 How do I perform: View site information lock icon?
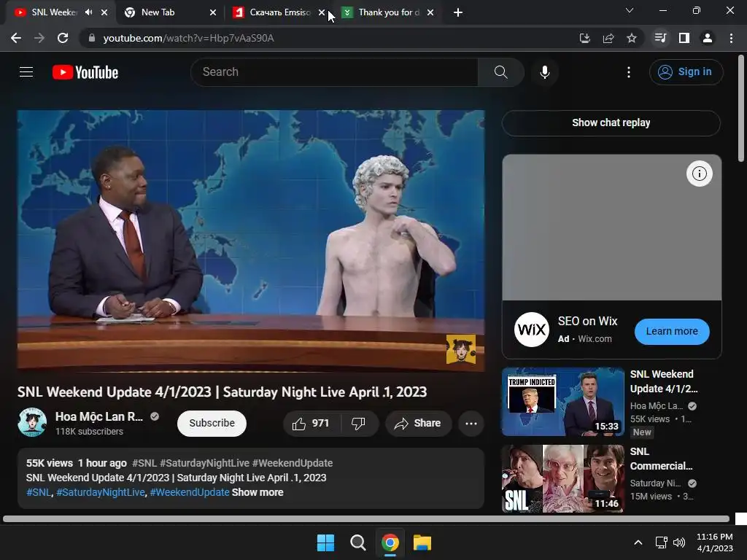point(92,38)
